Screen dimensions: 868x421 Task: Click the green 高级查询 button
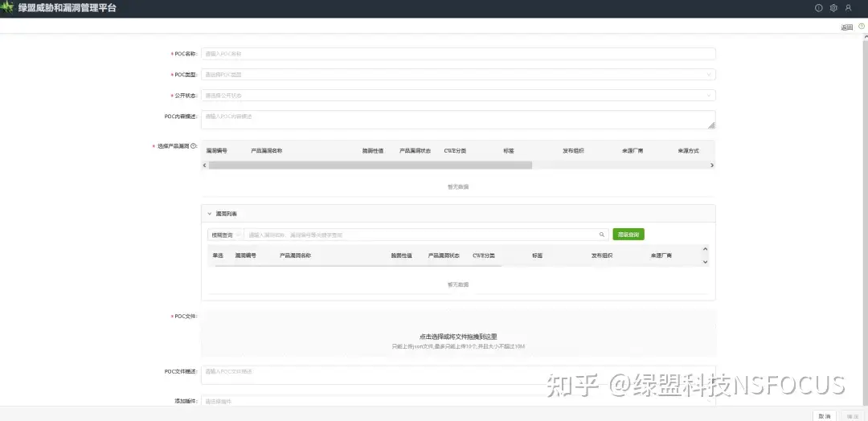point(628,235)
